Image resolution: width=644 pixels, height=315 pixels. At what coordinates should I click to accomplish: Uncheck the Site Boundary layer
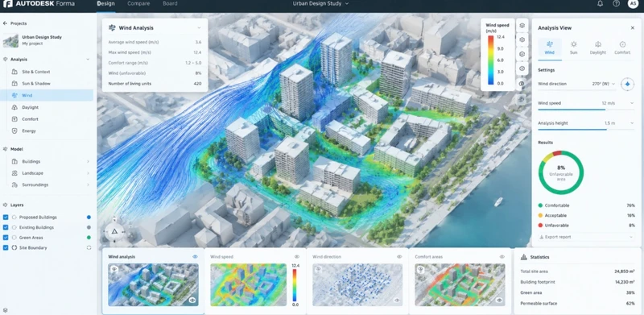(x=6, y=247)
